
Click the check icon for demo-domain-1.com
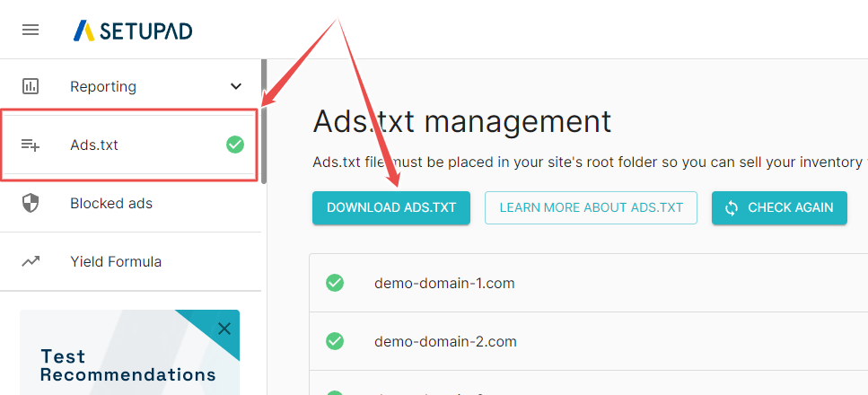click(x=335, y=283)
